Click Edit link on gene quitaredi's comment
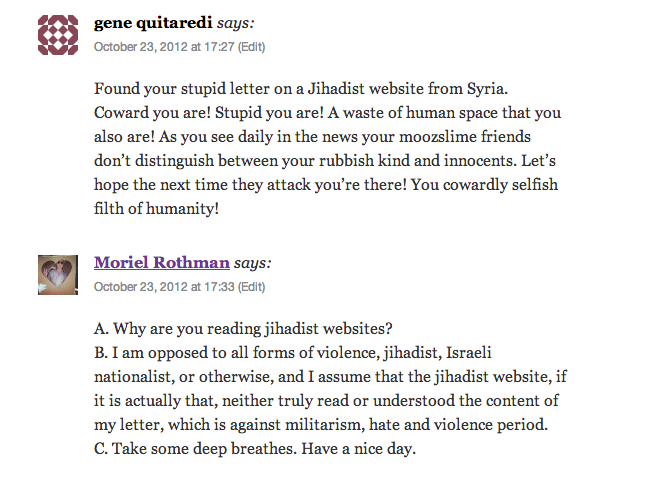Viewport: 670px width, 480px height. click(250, 46)
